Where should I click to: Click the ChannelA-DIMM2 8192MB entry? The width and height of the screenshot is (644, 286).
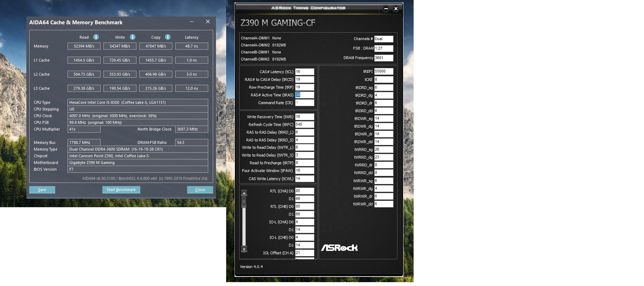click(x=263, y=45)
